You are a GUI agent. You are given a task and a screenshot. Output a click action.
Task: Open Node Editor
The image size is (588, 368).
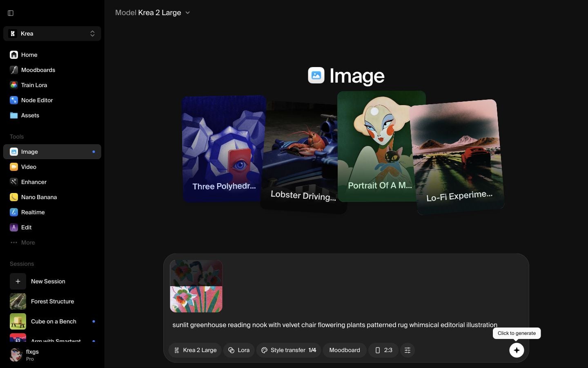52,100
